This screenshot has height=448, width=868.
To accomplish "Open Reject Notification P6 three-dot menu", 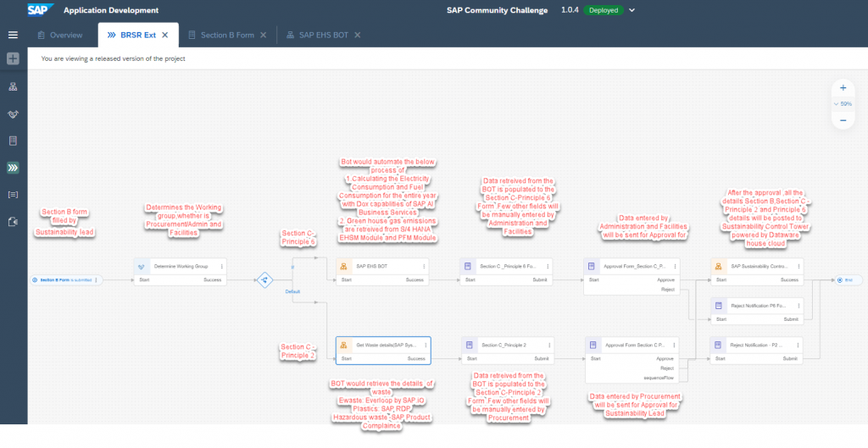I will [798, 306].
